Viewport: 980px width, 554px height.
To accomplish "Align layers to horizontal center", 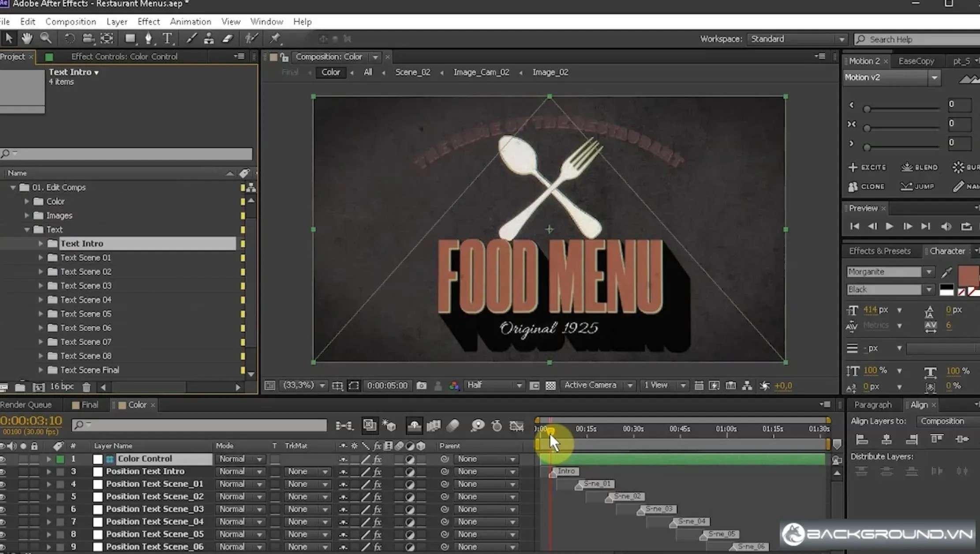I will [x=886, y=439].
